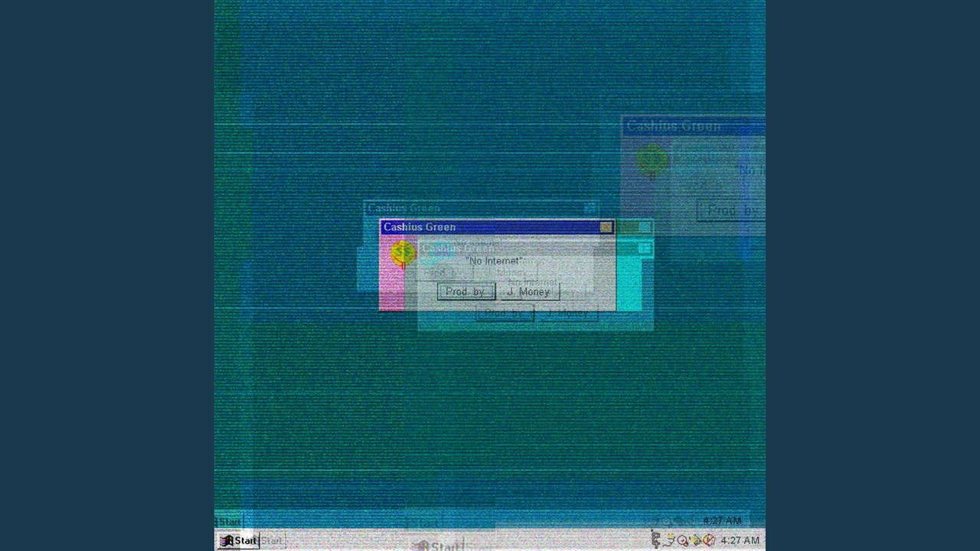Click the faded "Prod. by" button in the upper-right ghost window
Viewport: 980px width, 551px height.
[x=732, y=210]
